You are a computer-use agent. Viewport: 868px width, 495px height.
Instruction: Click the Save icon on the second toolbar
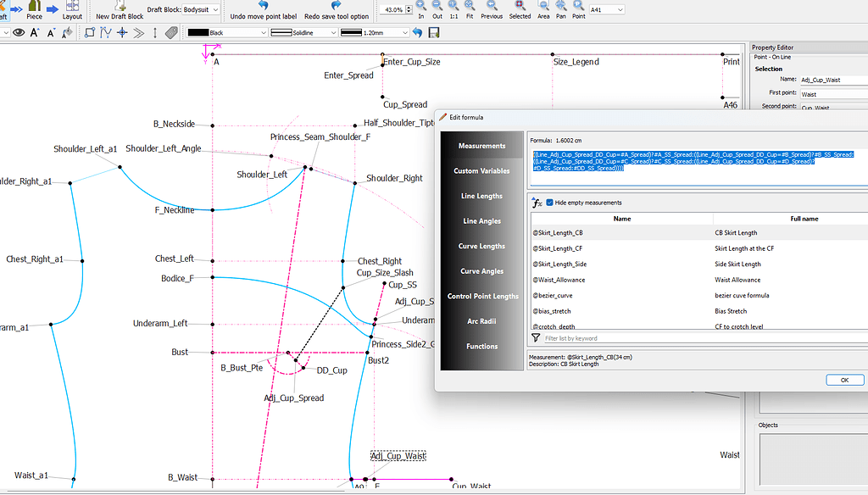click(432, 32)
